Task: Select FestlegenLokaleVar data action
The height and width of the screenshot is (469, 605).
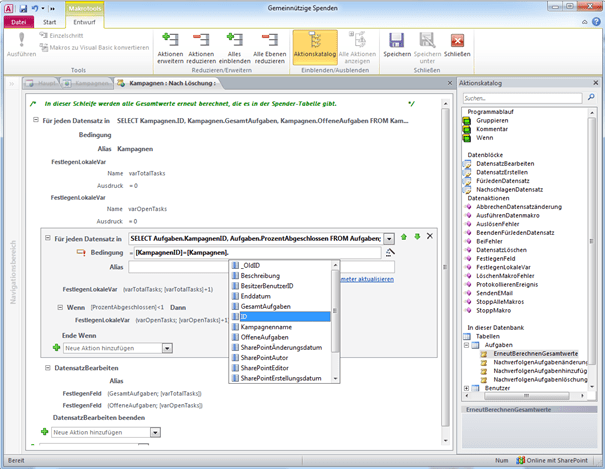Action: (x=503, y=267)
